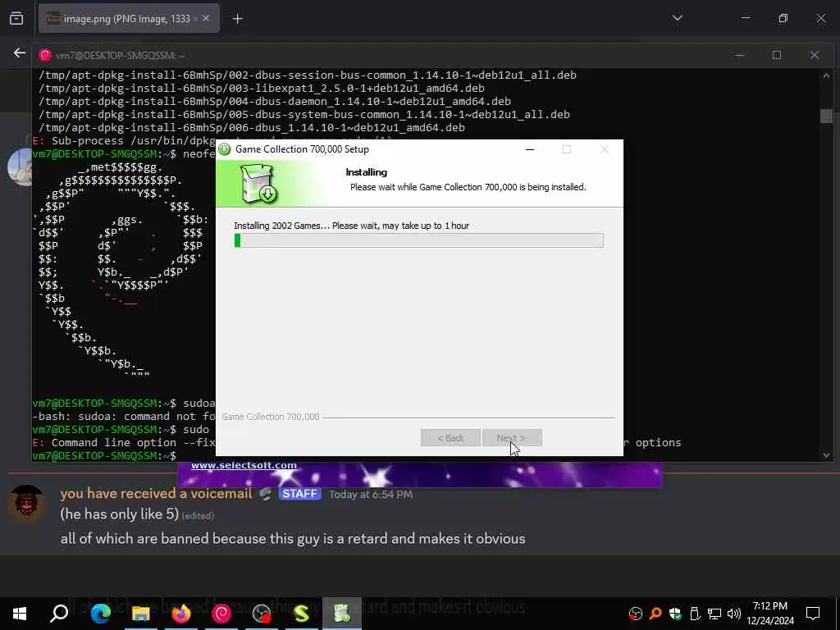Click the Debian swirl icon in terminal title

pyautogui.click(x=46, y=55)
